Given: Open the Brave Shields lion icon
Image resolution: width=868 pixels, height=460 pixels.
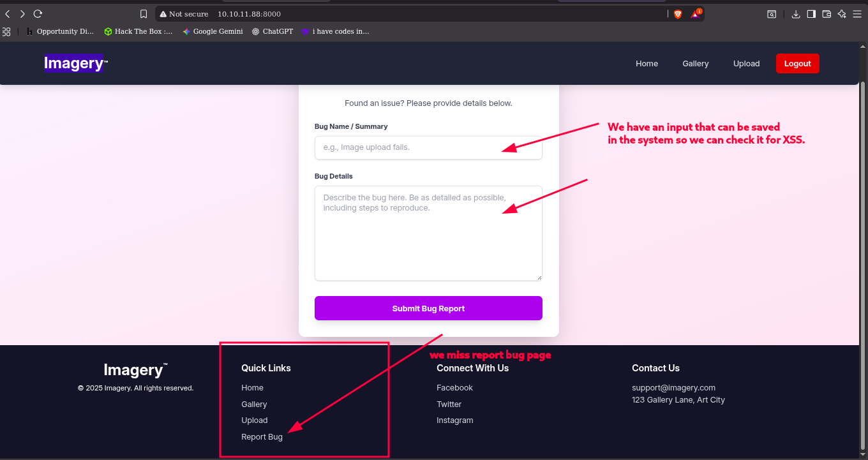Looking at the screenshot, I should pos(678,13).
